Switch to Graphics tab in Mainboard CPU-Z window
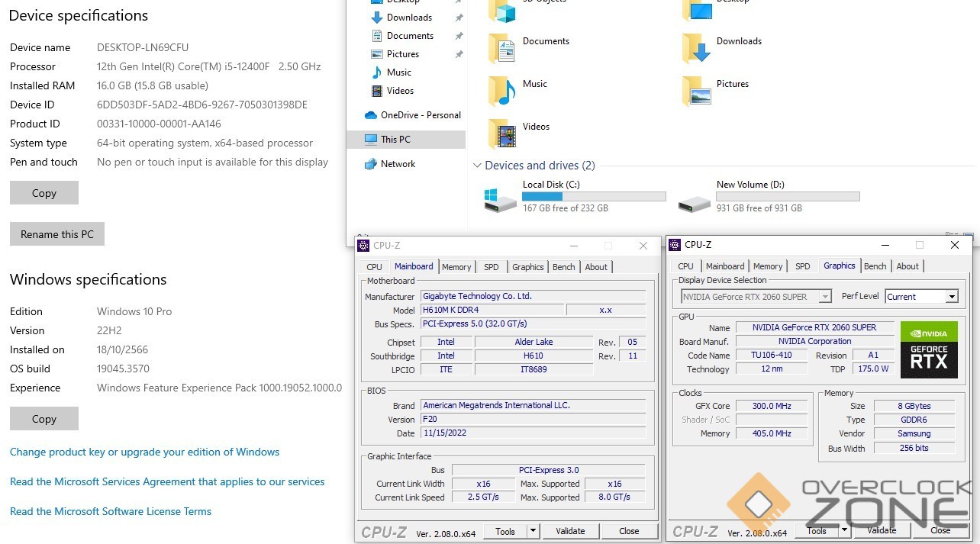The image size is (980, 544). coord(528,267)
